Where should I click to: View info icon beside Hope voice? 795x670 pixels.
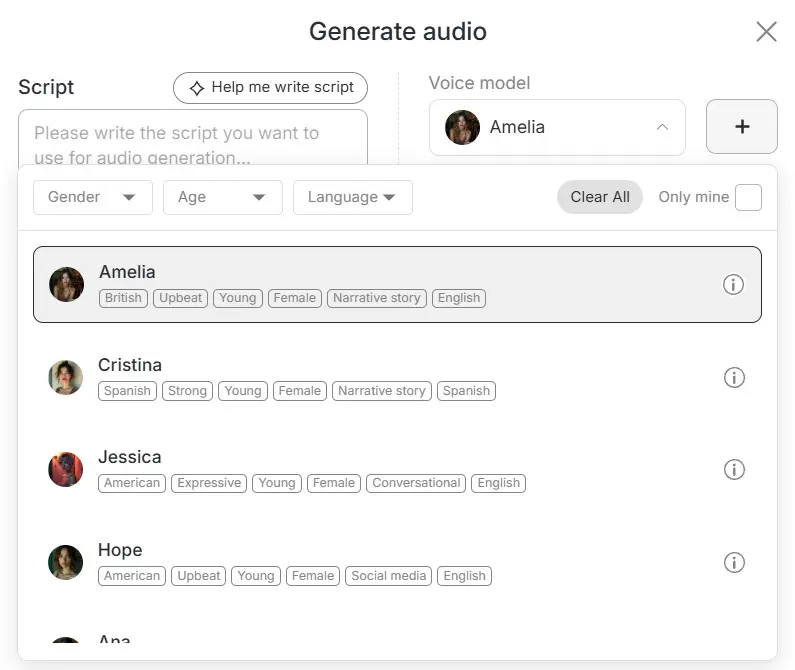pos(734,563)
